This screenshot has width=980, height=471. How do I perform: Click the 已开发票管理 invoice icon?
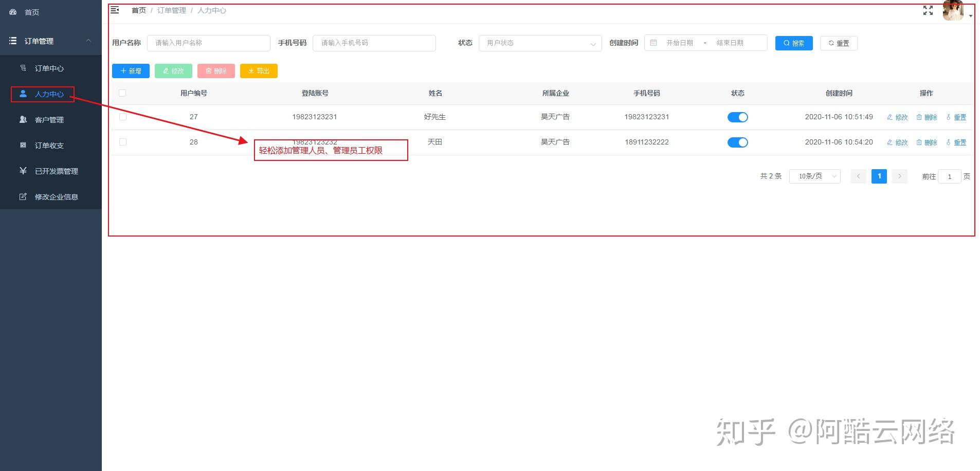[23, 171]
